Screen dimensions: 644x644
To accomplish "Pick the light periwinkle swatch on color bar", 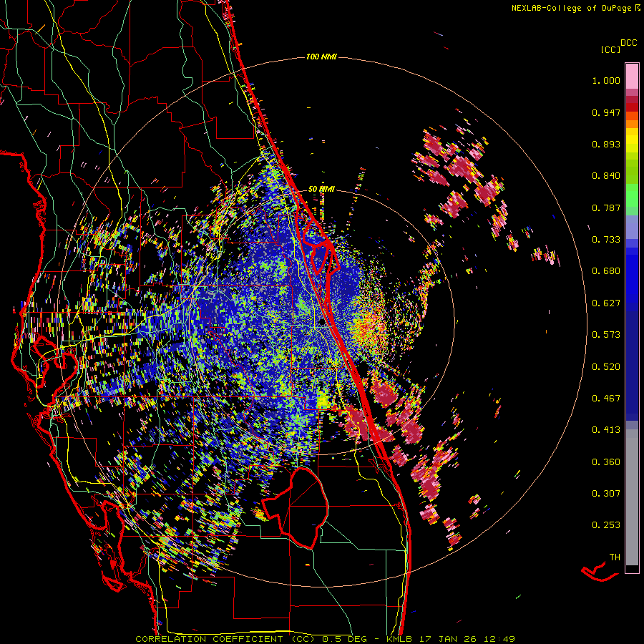I will point(632,227).
